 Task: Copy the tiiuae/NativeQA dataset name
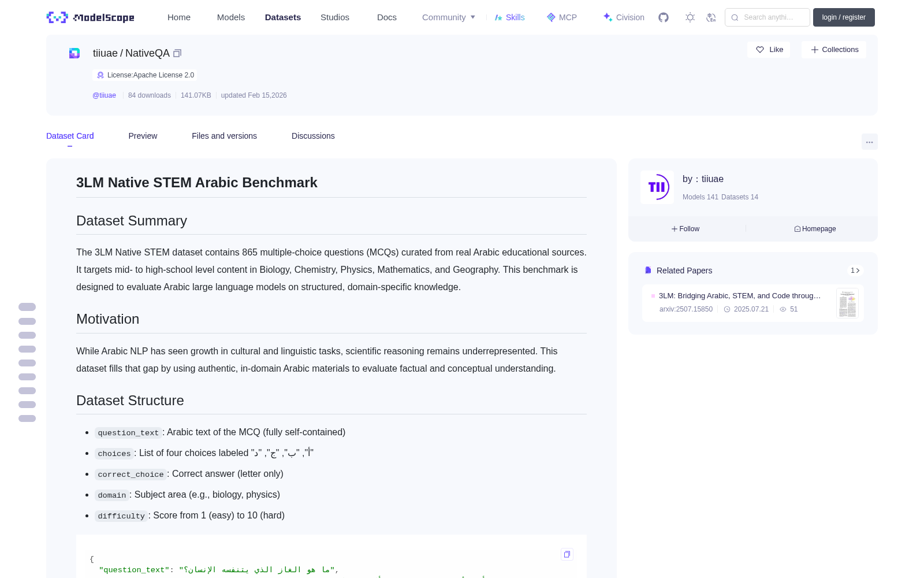click(177, 53)
